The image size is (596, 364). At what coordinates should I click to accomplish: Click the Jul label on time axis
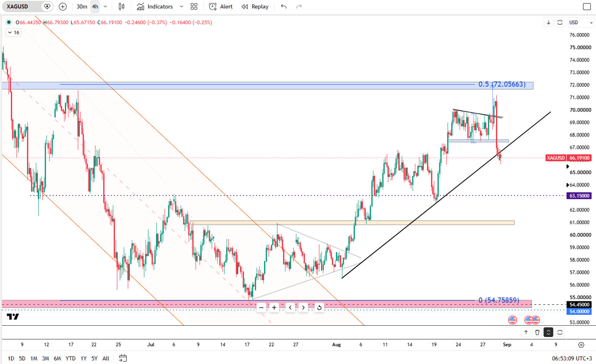tap(151, 344)
